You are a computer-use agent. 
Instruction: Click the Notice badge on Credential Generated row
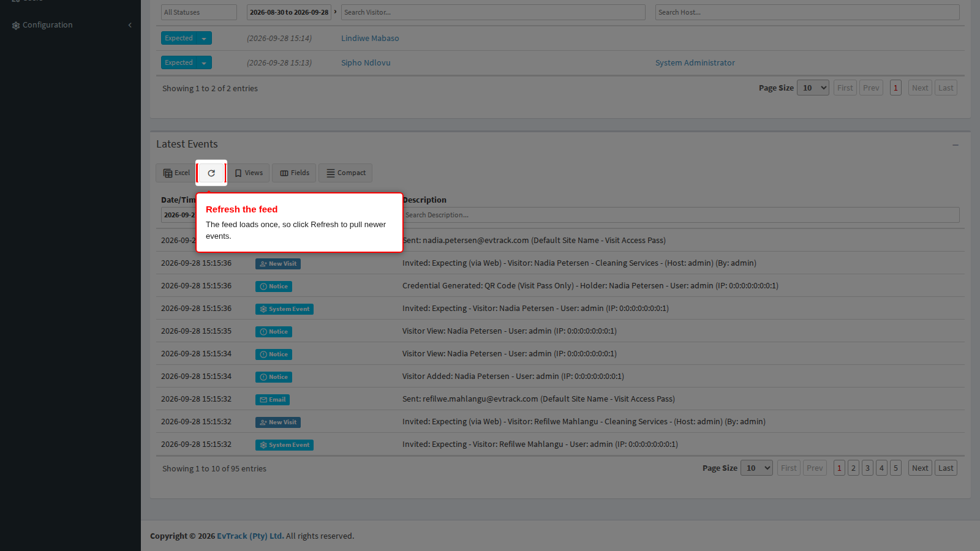pyautogui.click(x=274, y=287)
